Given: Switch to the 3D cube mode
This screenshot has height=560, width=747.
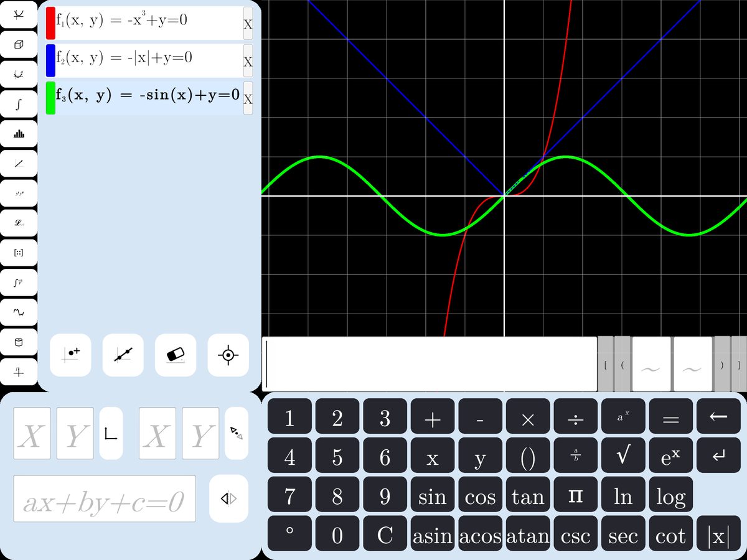Looking at the screenshot, I should pos(19,44).
